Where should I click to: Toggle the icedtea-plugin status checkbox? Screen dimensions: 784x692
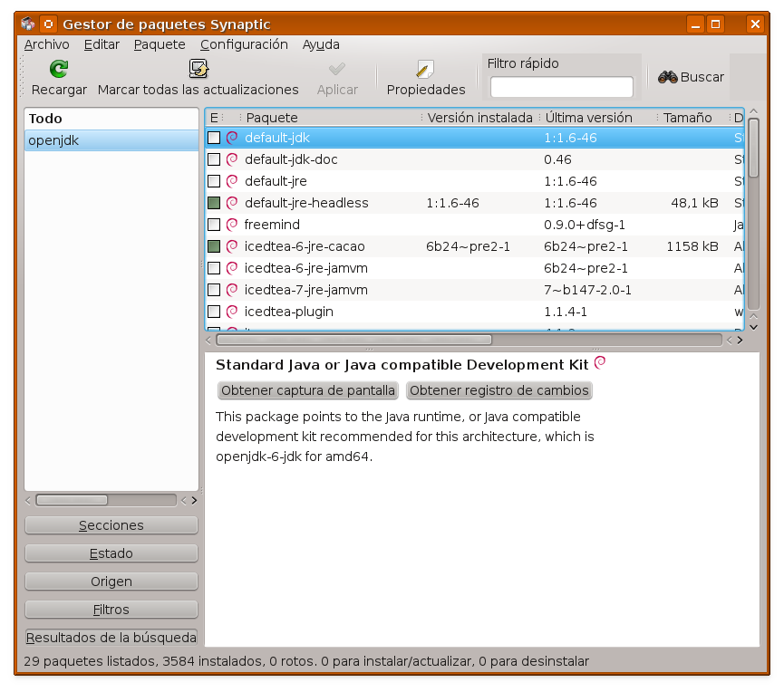(x=214, y=312)
